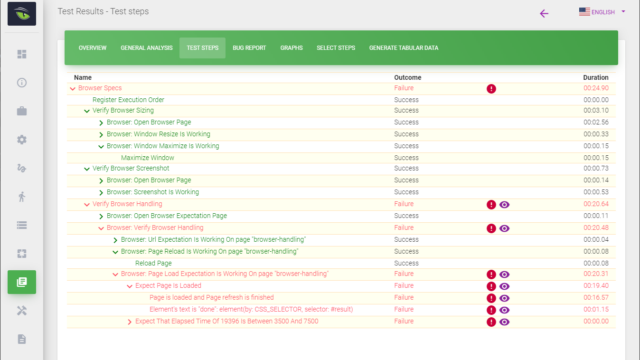Click the US flag language icon
The width and height of the screenshot is (640, 360).
pos(584,11)
